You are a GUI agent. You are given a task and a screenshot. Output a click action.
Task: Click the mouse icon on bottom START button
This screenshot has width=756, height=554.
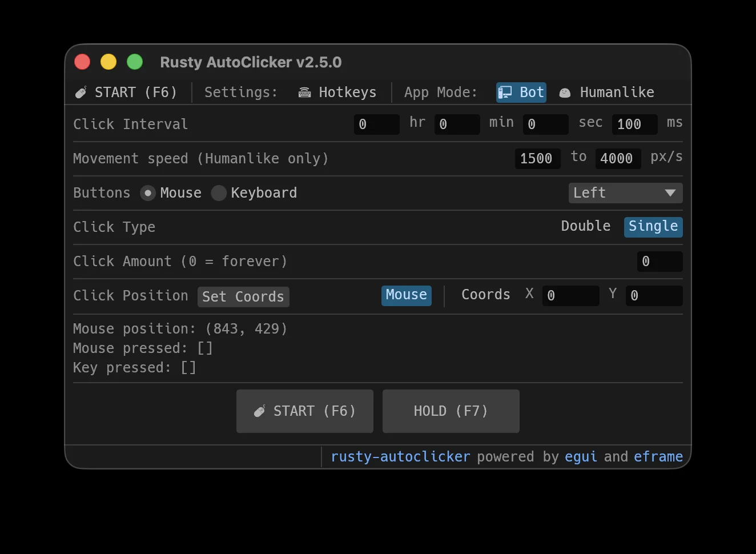point(260,411)
